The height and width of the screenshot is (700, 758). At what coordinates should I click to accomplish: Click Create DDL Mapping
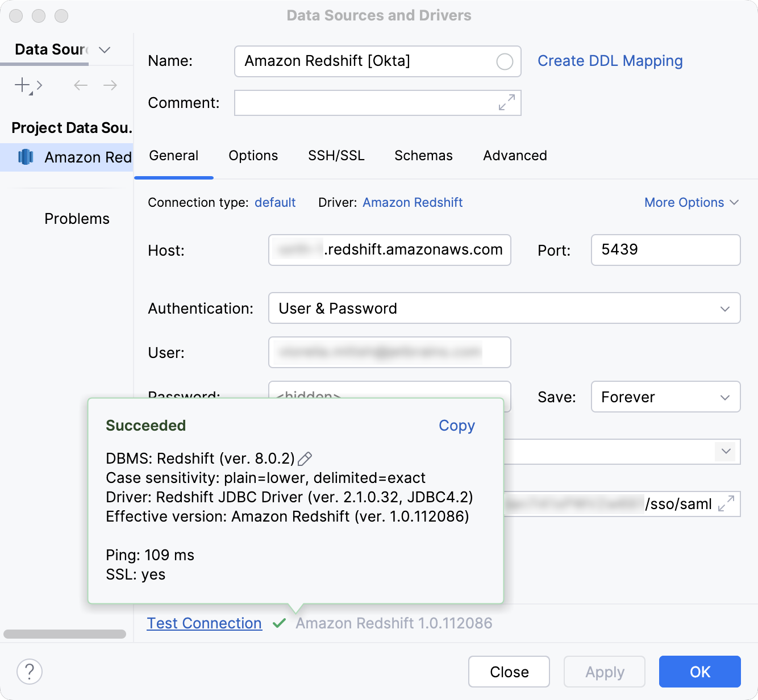610,61
